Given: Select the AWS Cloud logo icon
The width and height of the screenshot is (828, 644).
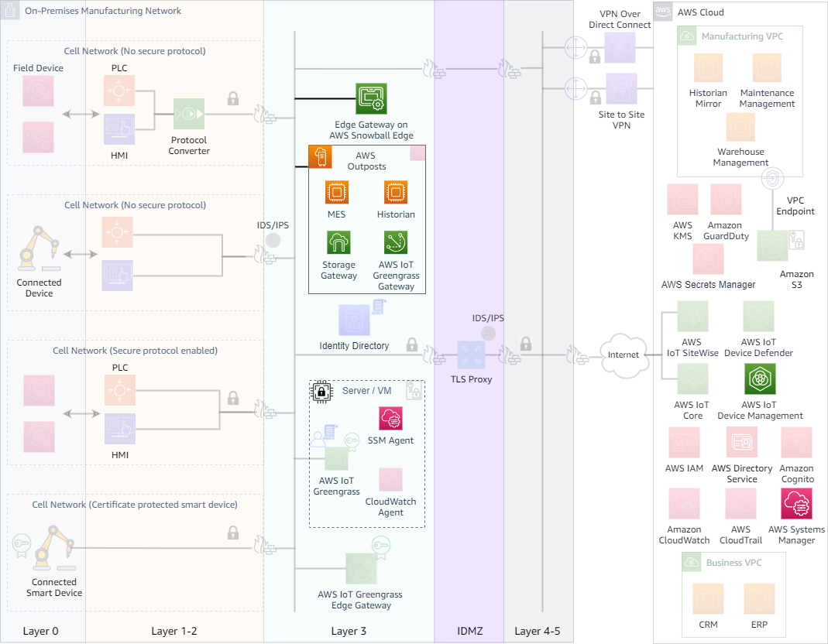Looking at the screenshot, I should tap(663, 11).
